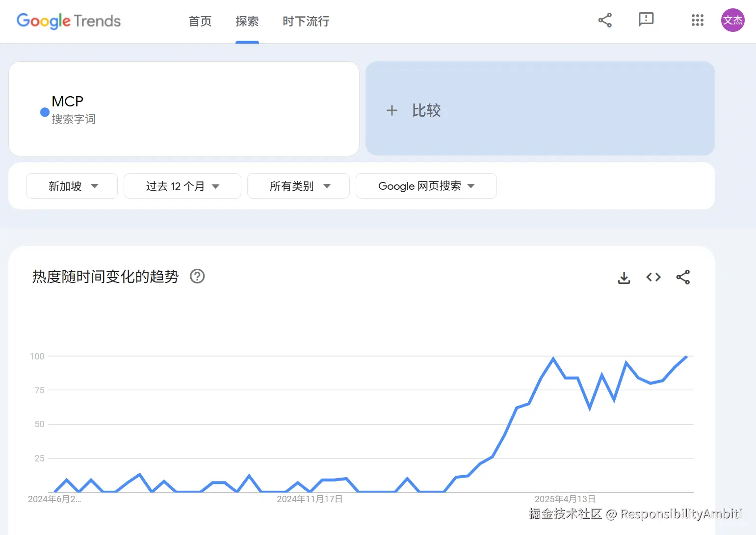Screen dimensions: 756x535
Task: Click the share icon beside the embed icon
Action: pyautogui.click(x=683, y=277)
